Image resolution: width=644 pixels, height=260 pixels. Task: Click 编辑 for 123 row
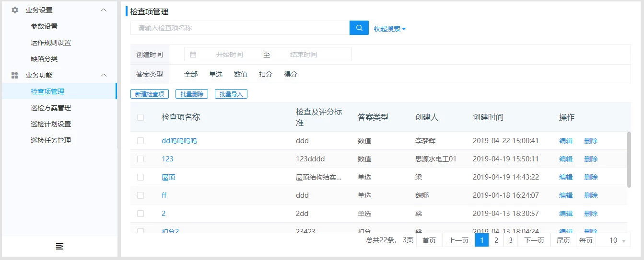(566, 159)
